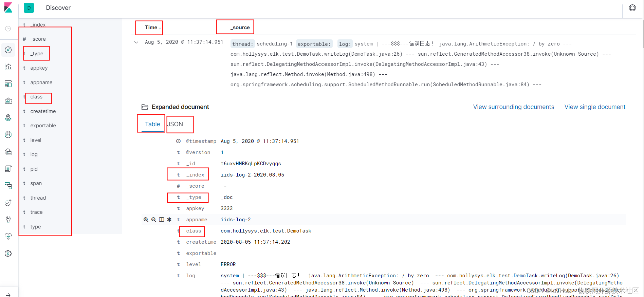This screenshot has height=297, width=644.
Task: Open Maps from the sidebar
Action: [x=8, y=118]
